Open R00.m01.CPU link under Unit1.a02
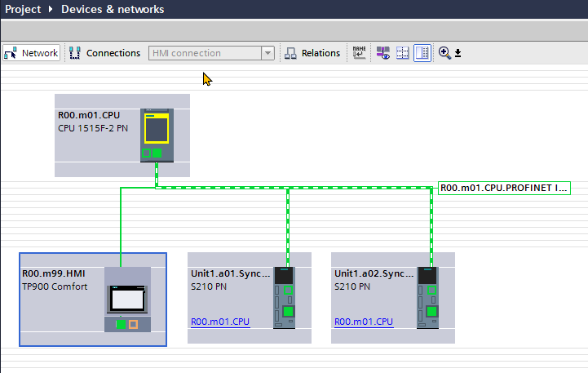This screenshot has width=588, height=373. pyautogui.click(x=364, y=322)
